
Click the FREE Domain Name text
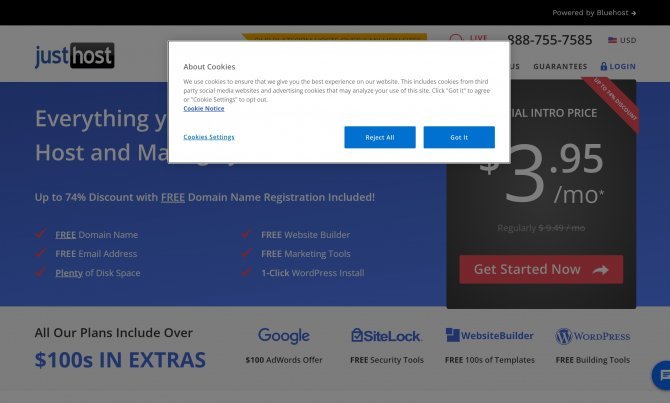(97, 235)
